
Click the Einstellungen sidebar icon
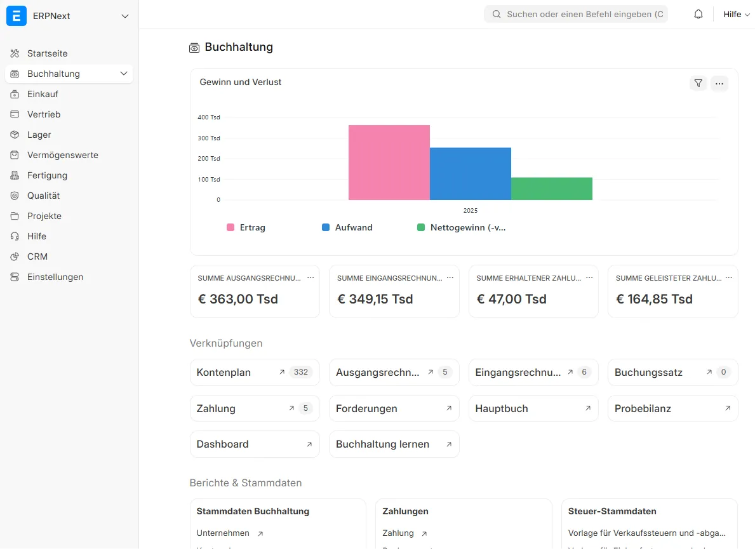(15, 277)
